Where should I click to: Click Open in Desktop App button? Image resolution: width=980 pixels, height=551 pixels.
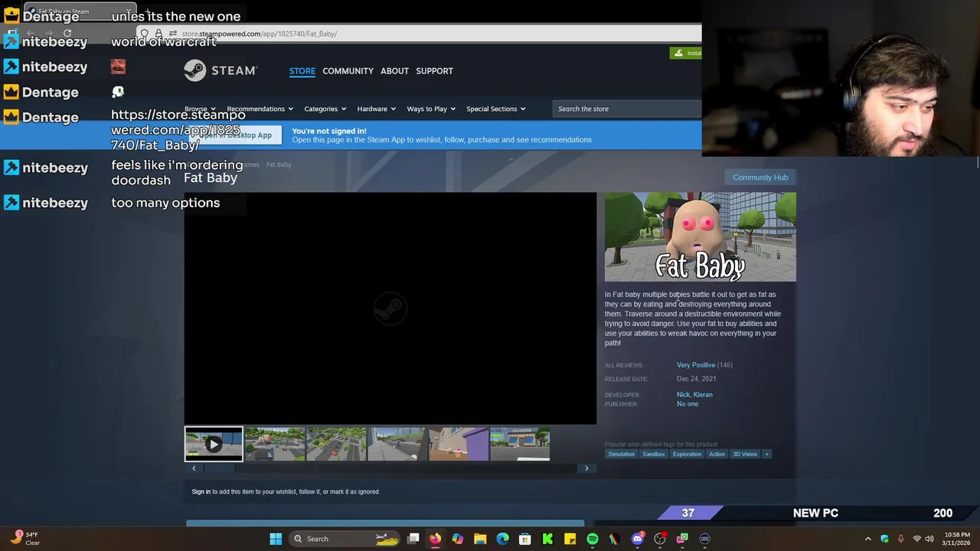click(x=234, y=135)
